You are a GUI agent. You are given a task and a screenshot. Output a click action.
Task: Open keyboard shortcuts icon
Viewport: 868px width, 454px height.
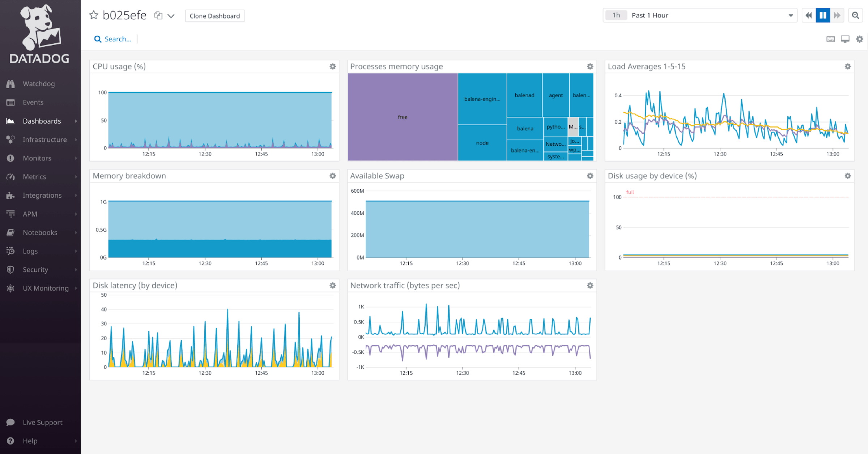pos(831,39)
